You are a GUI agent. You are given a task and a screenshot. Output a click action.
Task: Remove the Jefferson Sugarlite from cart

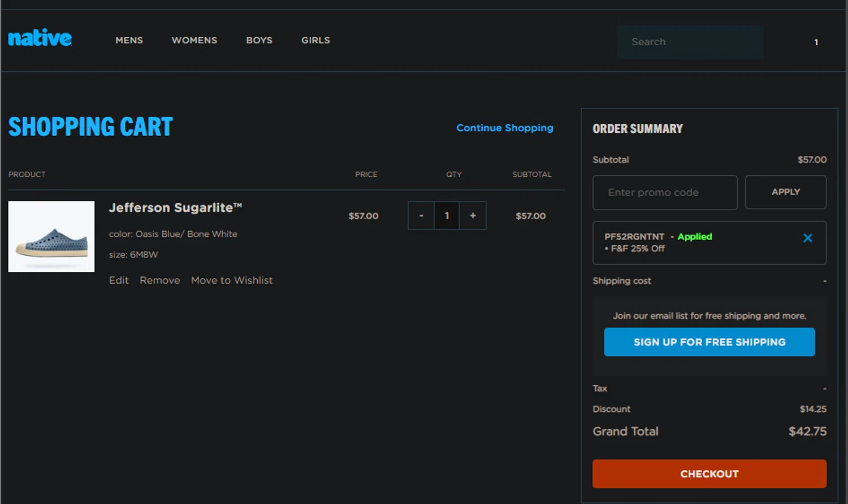[x=160, y=280]
